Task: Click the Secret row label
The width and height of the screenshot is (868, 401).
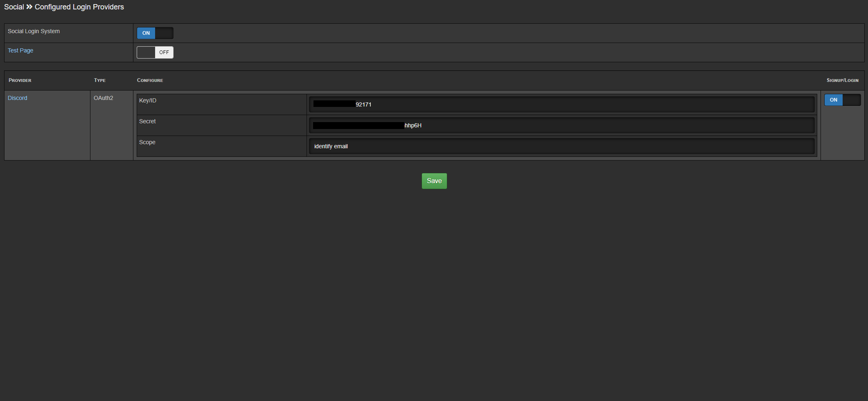Action: click(147, 121)
